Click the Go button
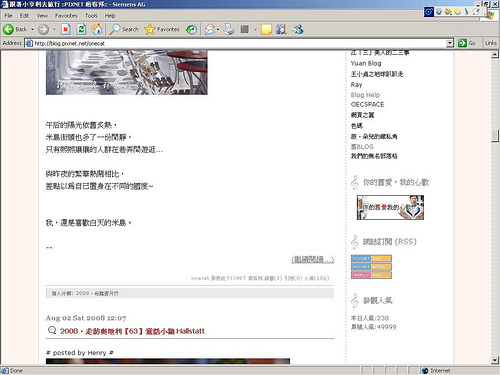This screenshot has width=500, height=375. [467, 43]
